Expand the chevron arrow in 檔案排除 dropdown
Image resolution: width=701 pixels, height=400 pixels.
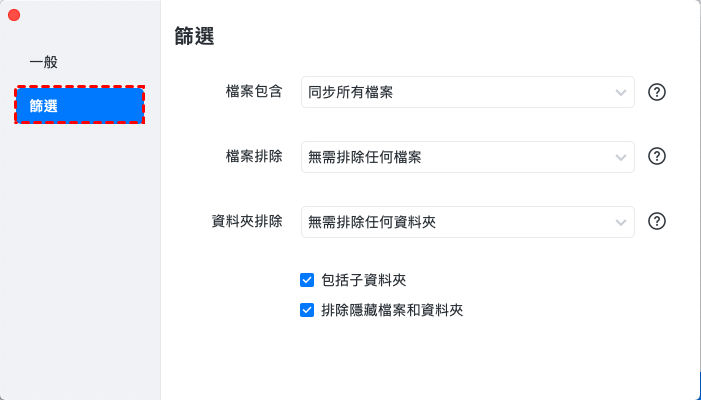tap(621, 157)
